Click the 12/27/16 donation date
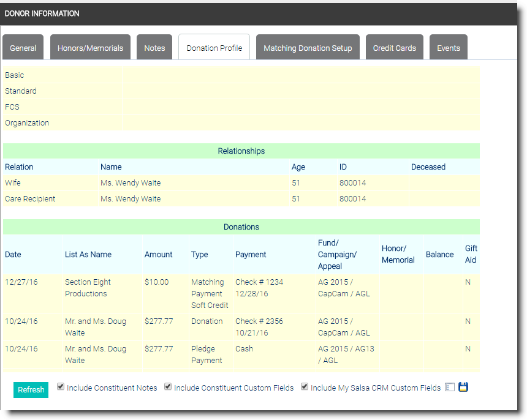527x420 pixels. click(x=21, y=282)
